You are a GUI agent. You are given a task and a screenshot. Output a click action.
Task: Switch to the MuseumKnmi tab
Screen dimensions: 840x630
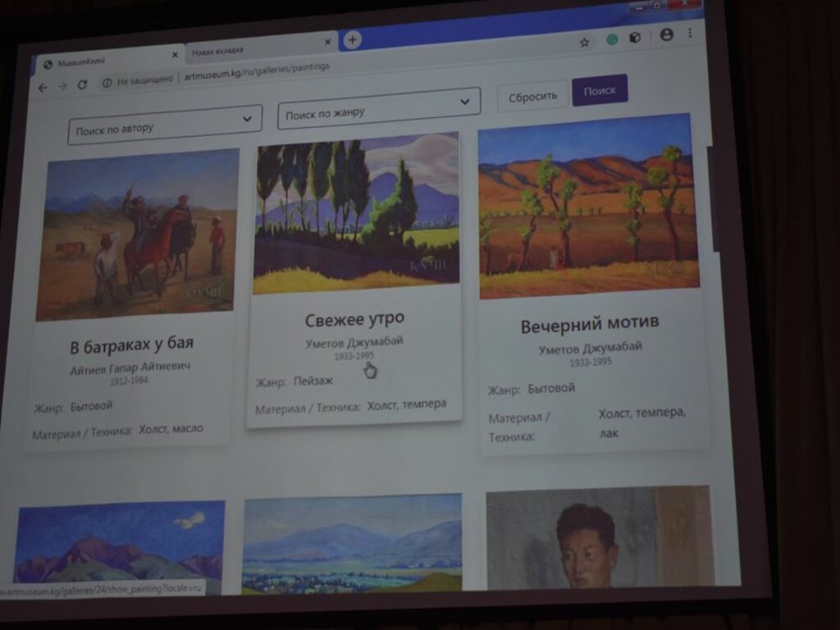[x=110, y=61]
